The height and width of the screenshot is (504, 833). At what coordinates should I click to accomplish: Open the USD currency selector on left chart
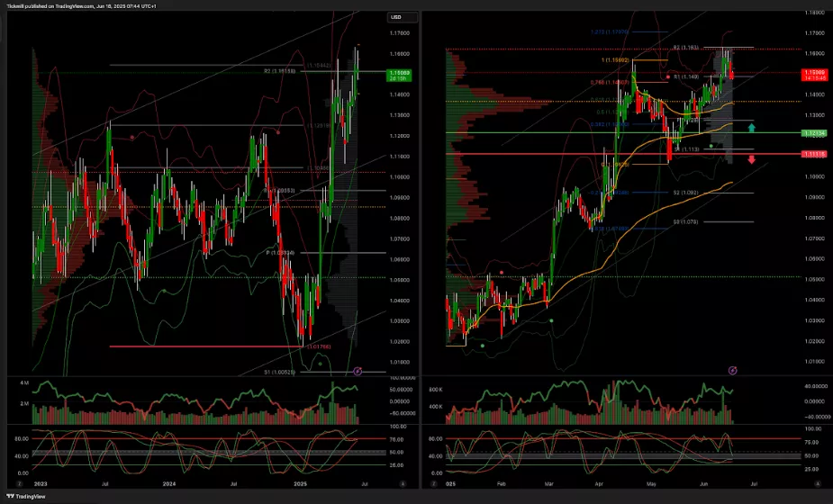pyautogui.click(x=395, y=17)
